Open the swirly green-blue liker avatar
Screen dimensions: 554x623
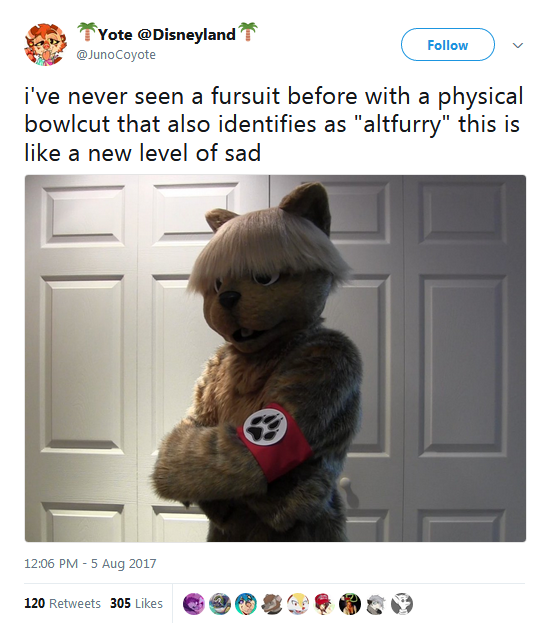pyautogui.click(x=220, y=604)
